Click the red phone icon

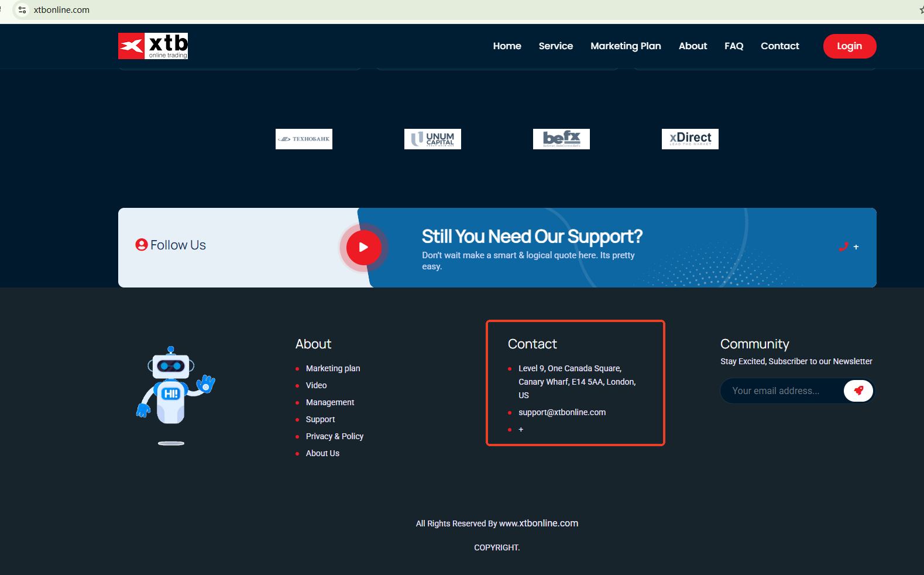pyautogui.click(x=843, y=247)
